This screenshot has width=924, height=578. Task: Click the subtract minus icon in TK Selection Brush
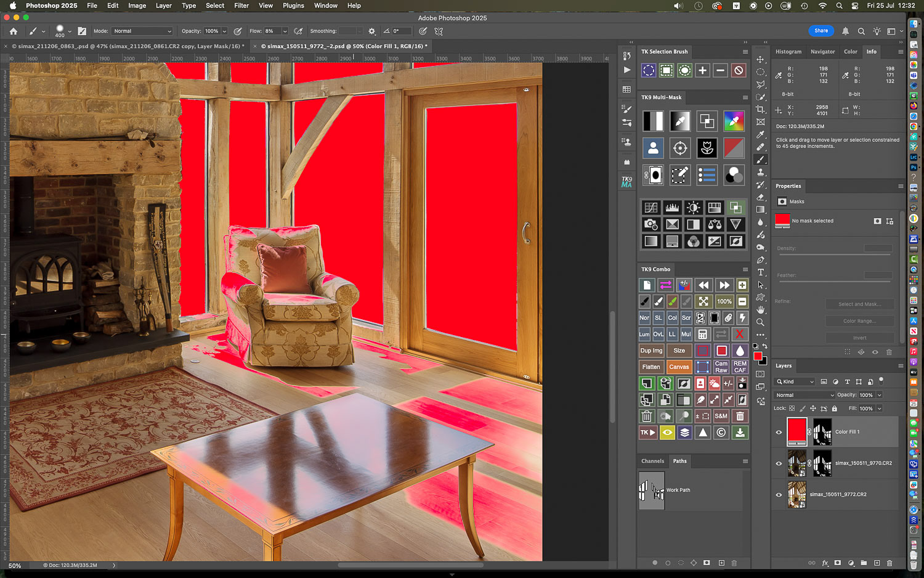point(720,70)
